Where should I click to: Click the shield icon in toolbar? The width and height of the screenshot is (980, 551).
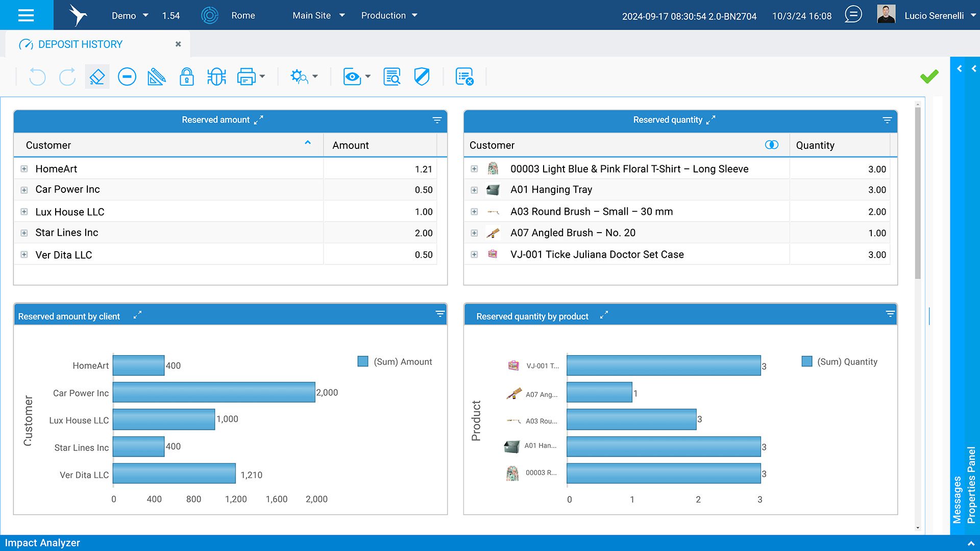[422, 77]
